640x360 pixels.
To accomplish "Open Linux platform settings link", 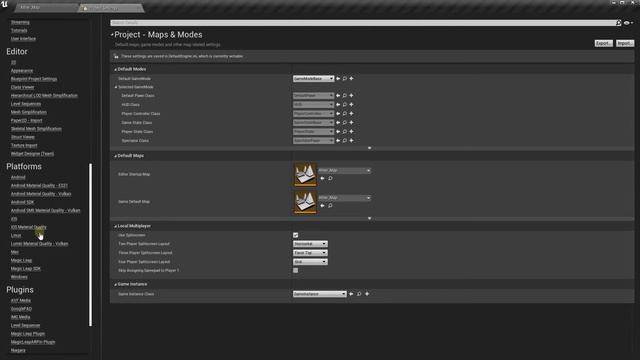I will [16, 236].
